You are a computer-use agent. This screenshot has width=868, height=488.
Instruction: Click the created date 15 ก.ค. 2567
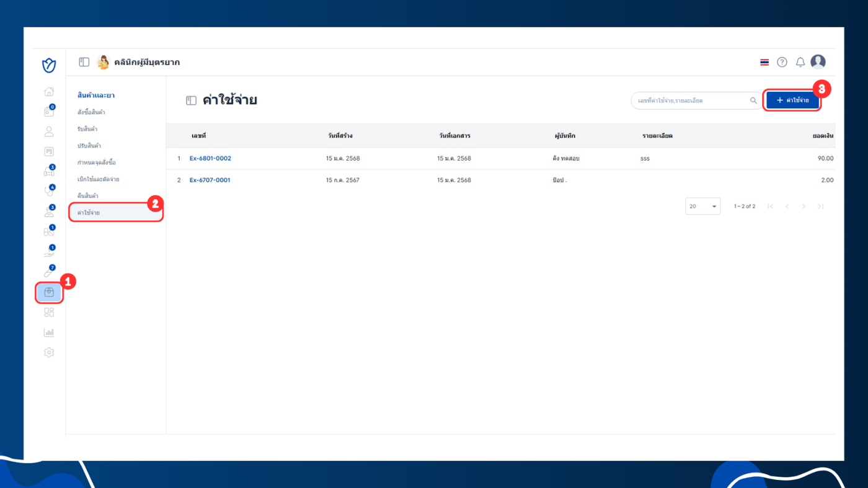[x=343, y=180]
